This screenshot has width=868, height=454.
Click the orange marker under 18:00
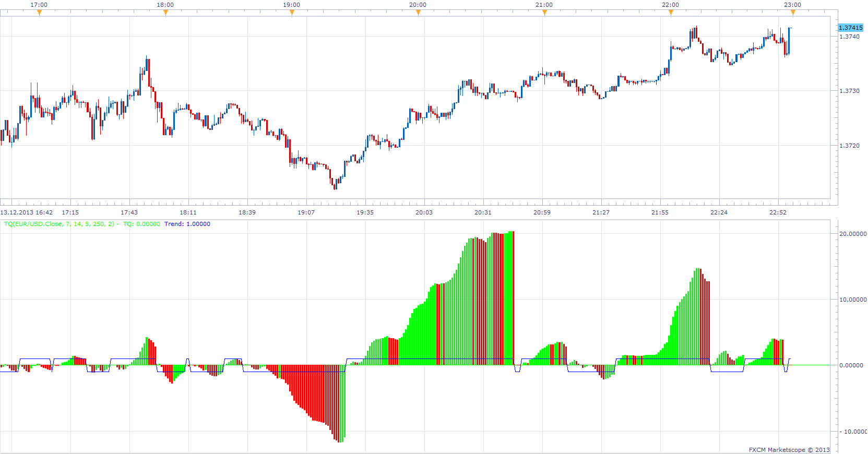point(165,13)
